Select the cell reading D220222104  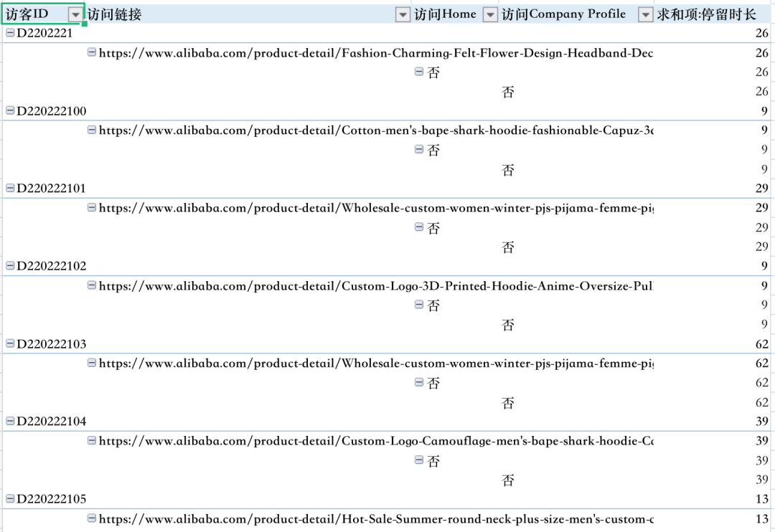coord(52,421)
